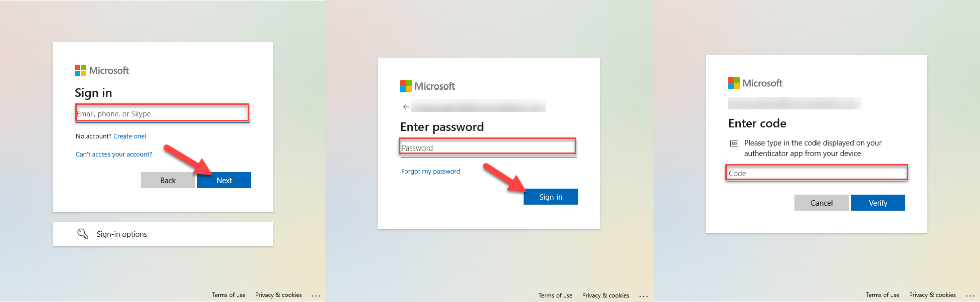Open Sign-in options panel

click(x=163, y=234)
